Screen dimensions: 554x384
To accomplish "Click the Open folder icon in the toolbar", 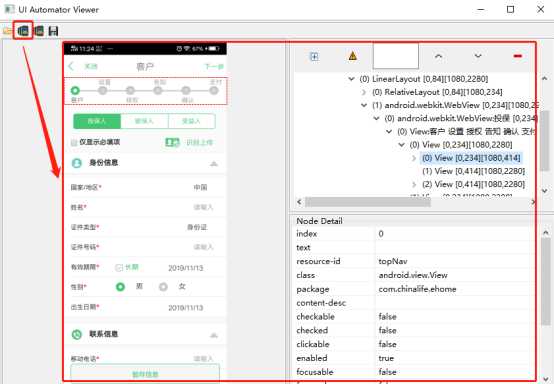I will click(x=7, y=31).
